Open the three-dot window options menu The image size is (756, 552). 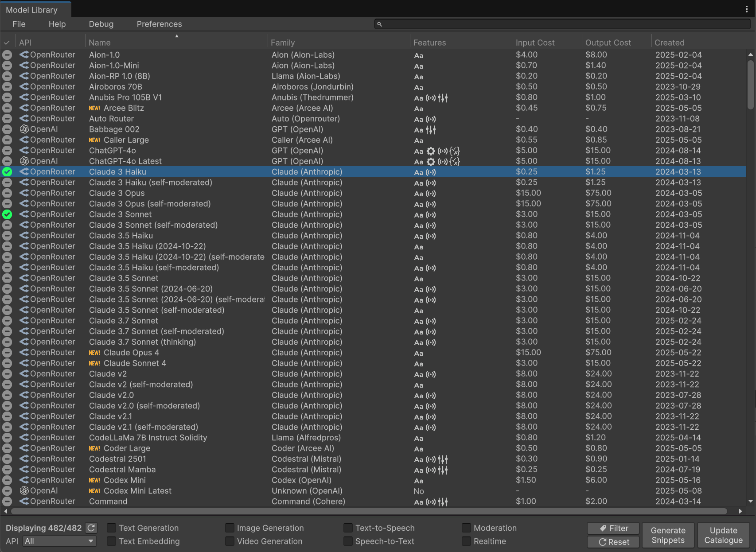pos(747,9)
